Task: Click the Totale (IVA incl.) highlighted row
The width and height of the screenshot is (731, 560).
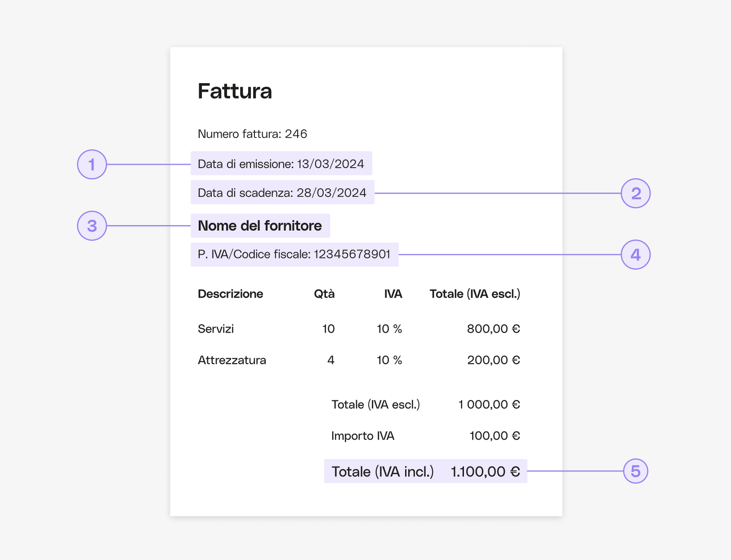Action: [426, 471]
